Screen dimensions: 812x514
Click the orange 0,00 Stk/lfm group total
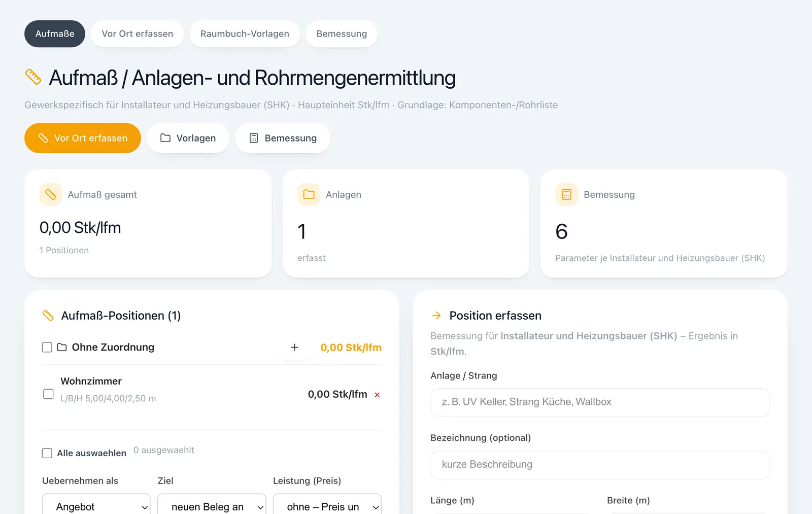(x=351, y=348)
